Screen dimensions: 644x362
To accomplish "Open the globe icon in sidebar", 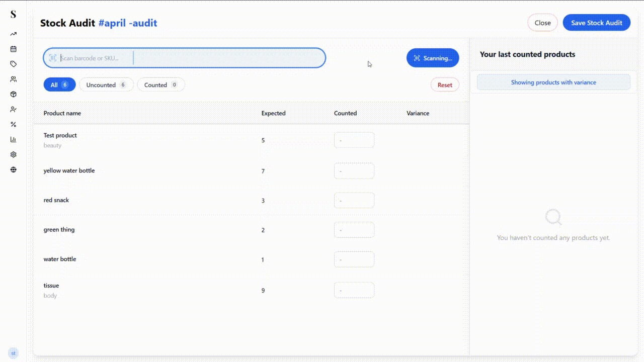I will [x=13, y=169].
